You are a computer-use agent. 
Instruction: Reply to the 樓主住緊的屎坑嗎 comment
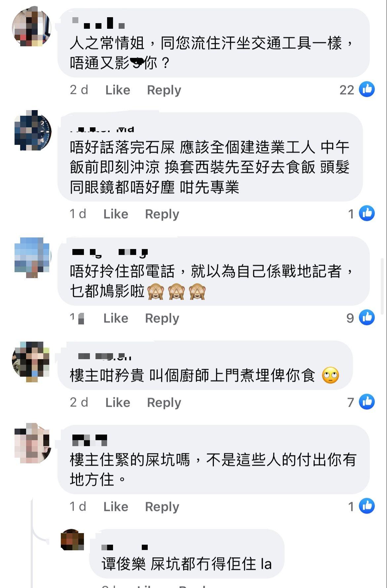click(x=162, y=507)
